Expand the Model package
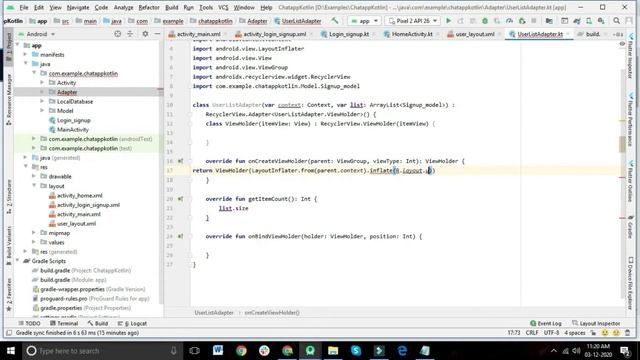Screen dimensions: 640x360 point(42,111)
